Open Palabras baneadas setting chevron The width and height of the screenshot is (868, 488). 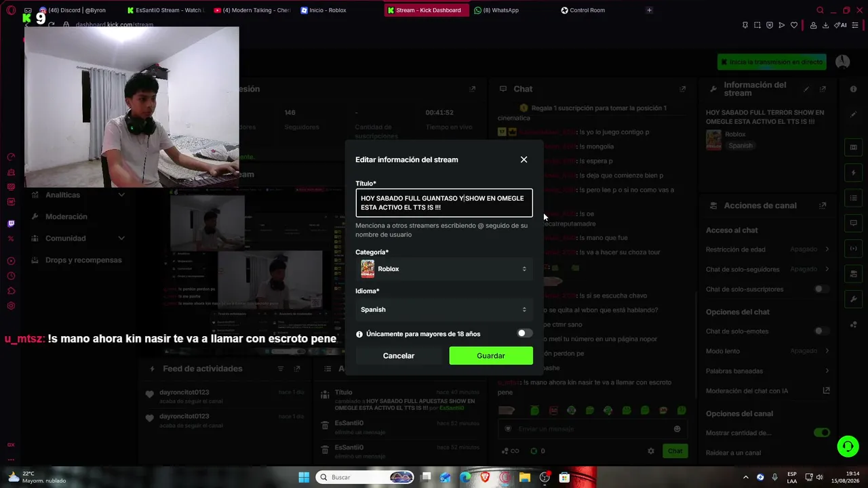pyautogui.click(x=827, y=371)
